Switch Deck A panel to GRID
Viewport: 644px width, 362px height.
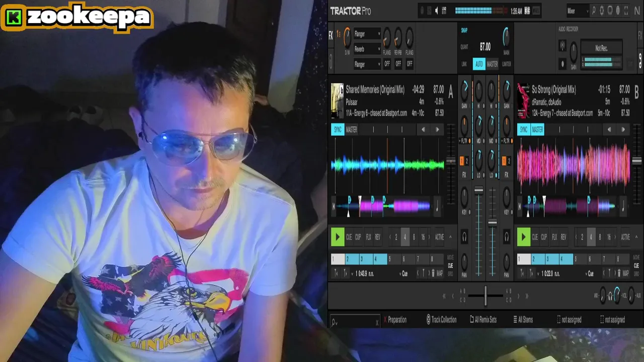coord(450,274)
